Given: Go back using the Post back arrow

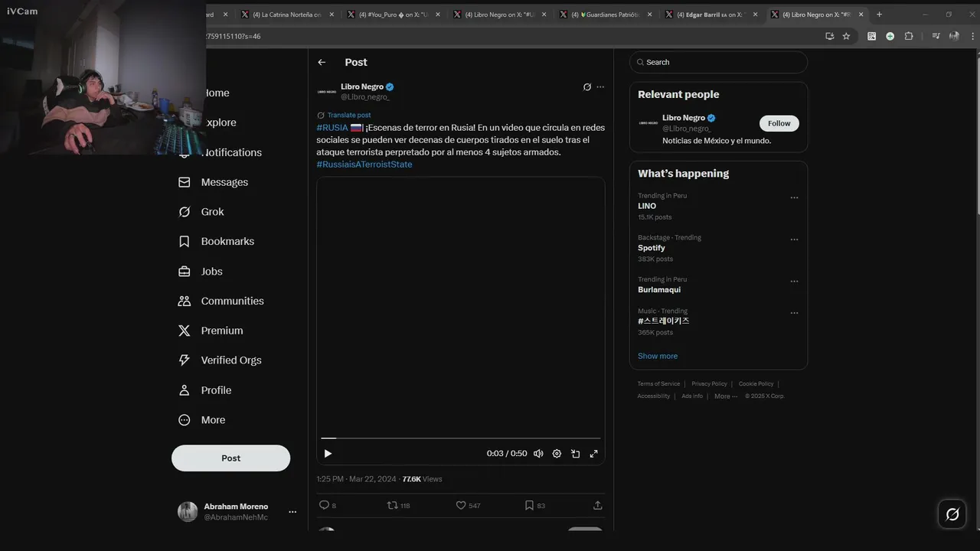Looking at the screenshot, I should click(322, 62).
